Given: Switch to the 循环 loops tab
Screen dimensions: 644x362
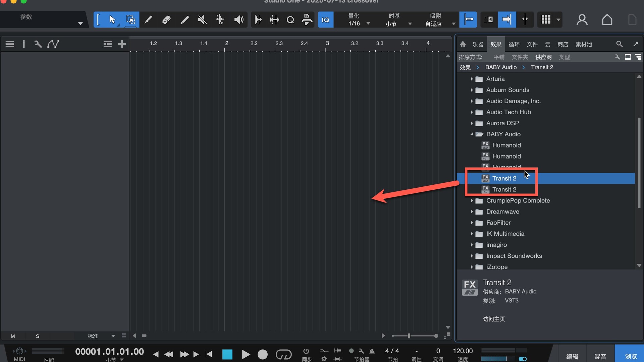Looking at the screenshot, I should [x=514, y=44].
